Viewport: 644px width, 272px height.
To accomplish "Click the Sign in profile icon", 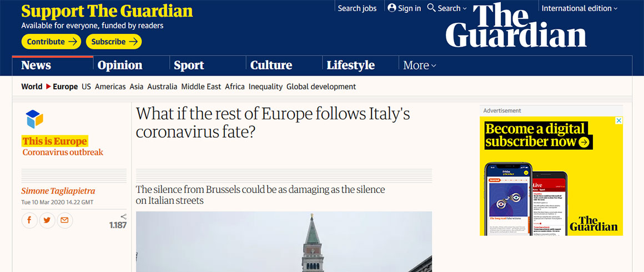I will coord(392,8).
